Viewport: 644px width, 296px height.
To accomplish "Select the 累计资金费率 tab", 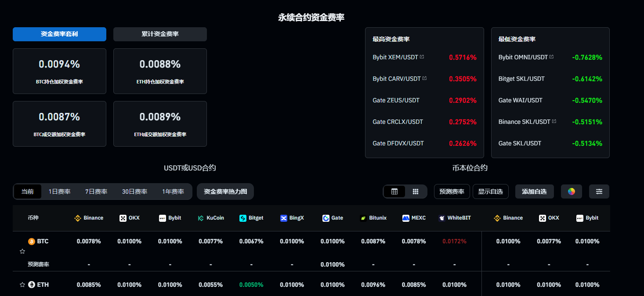I will tap(160, 34).
